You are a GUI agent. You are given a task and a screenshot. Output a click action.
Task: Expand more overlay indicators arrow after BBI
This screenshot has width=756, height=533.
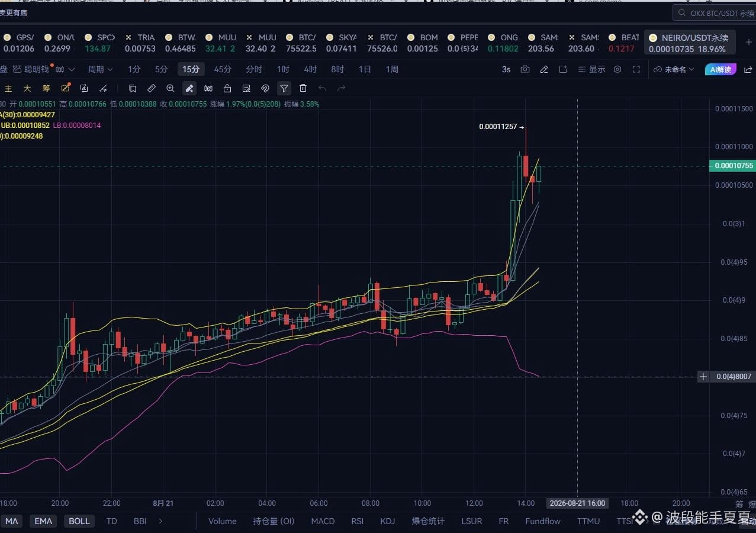(x=160, y=521)
